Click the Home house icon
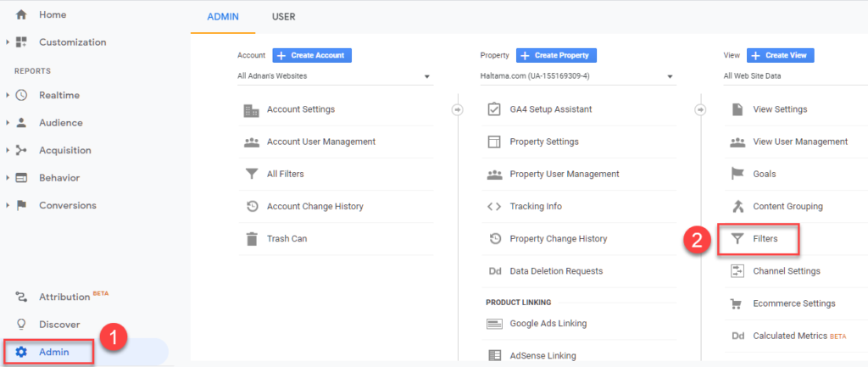Image resolution: width=868 pixels, height=367 pixels. pyautogui.click(x=21, y=15)
